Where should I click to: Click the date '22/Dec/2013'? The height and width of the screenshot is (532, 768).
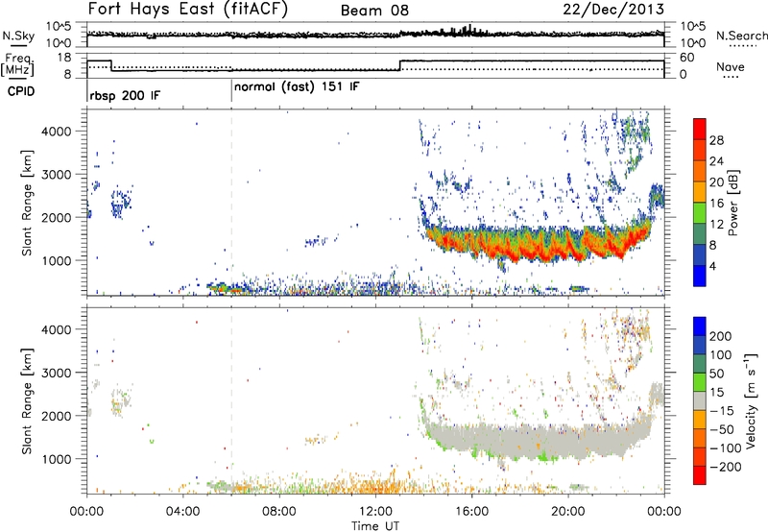tap(613, 9)
